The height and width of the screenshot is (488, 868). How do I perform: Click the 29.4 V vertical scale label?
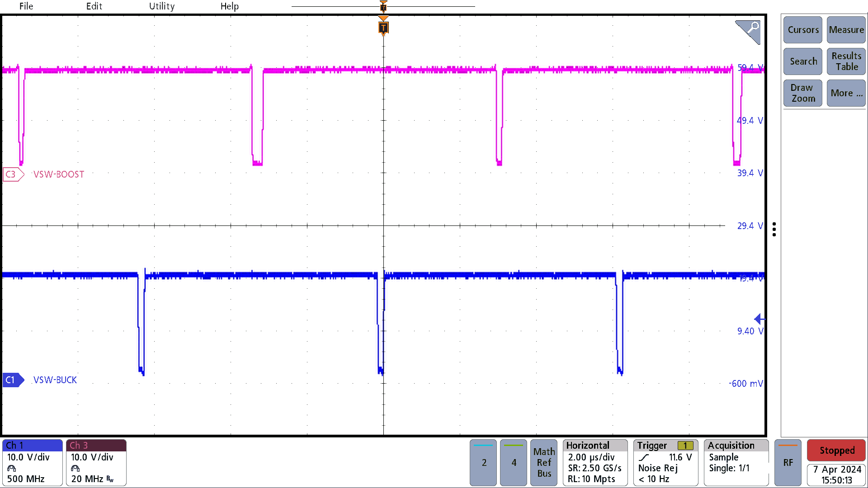coord(750,226)
